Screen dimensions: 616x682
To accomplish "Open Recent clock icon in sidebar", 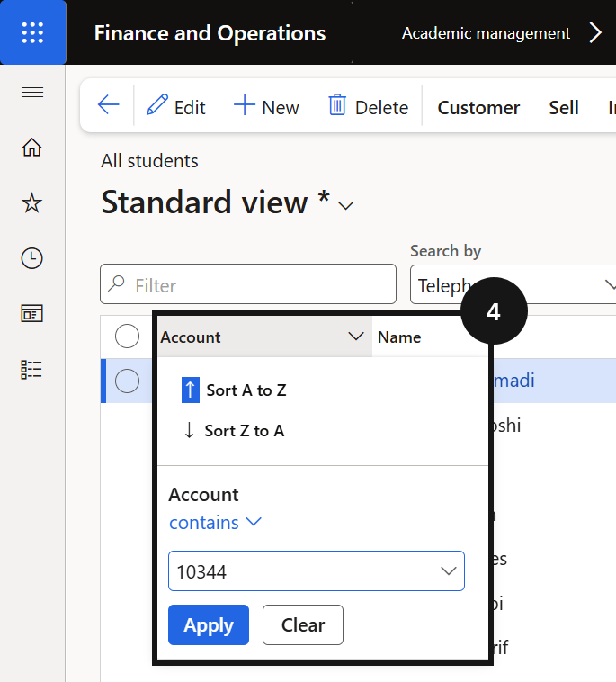I will [32, 258].
